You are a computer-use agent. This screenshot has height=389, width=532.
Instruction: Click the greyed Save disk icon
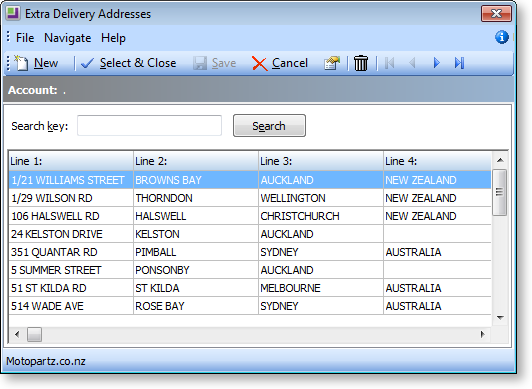(200, 63)
